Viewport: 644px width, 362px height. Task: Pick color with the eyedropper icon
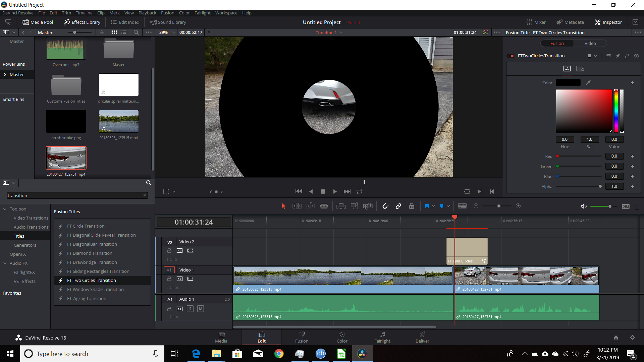[x=588, y=82]
